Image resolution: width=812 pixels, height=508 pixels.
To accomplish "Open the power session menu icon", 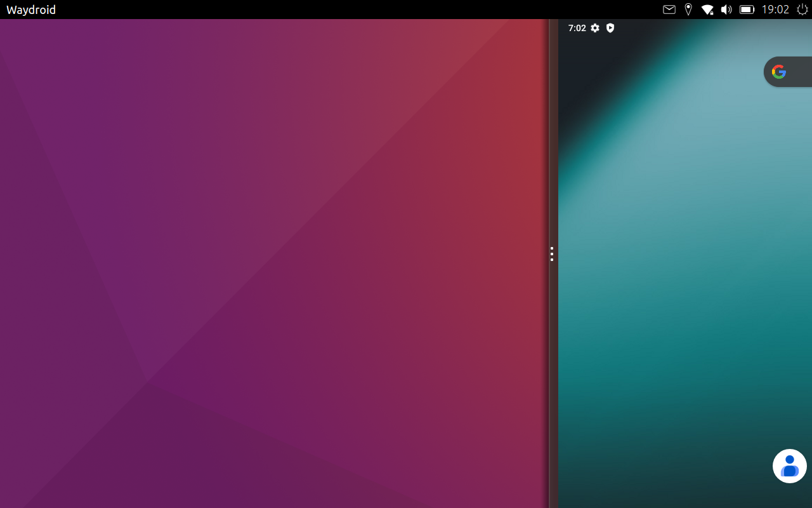I will 802,10.
